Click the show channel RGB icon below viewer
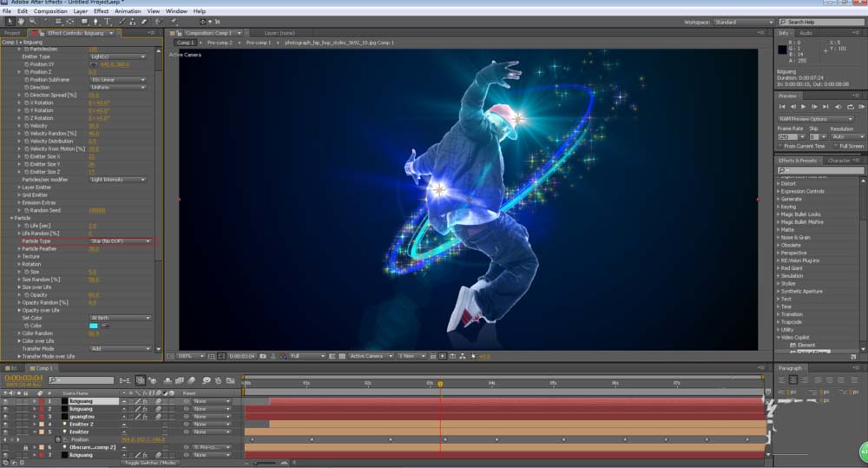 click(283, 356)
